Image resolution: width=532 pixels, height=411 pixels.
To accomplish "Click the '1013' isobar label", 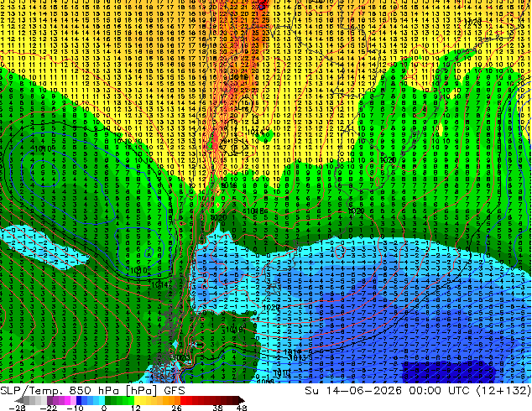I will pos(298,358).
